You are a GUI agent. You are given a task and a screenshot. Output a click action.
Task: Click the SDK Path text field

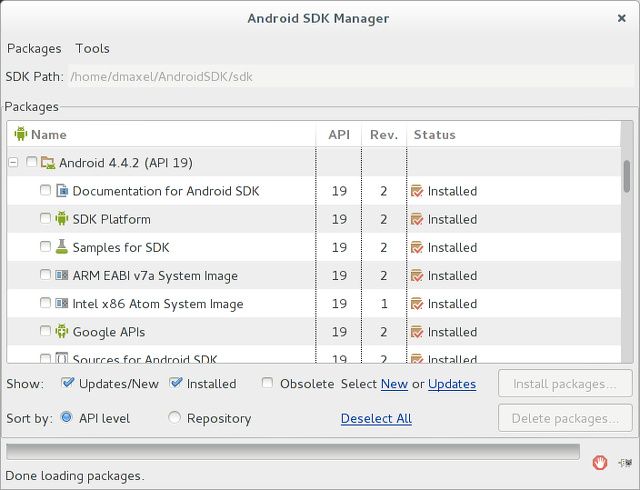point(350,76)
